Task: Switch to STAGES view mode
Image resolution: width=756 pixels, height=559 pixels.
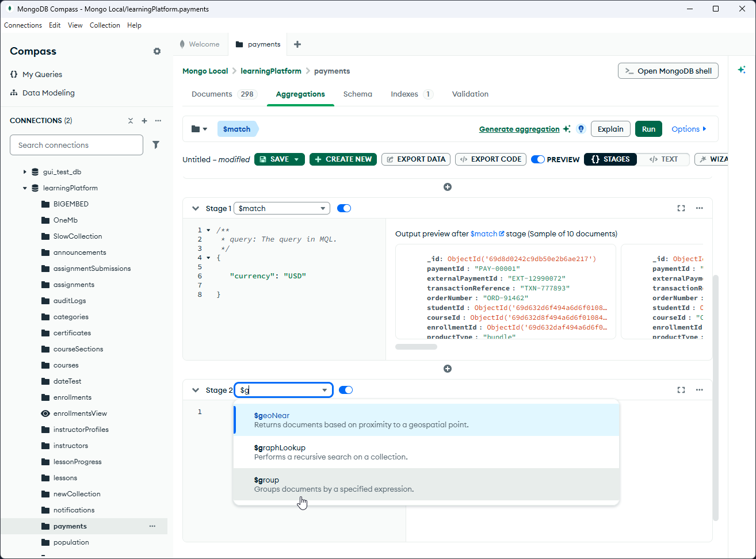Action: (610, 159)
